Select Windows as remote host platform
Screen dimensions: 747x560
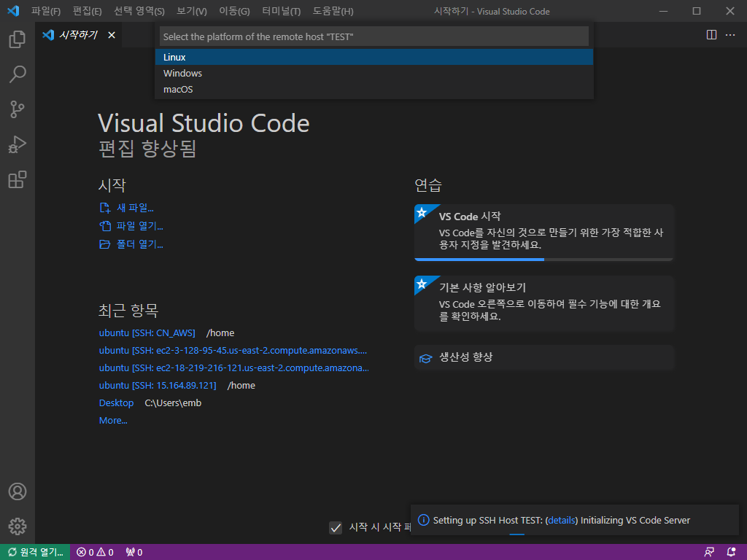pyautogui.click(x=374, y=74)
